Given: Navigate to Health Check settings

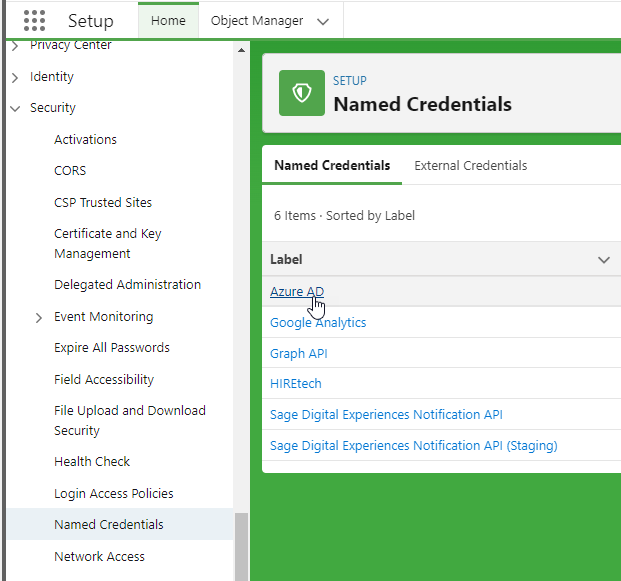Looking at the screenshot, I should pos(92,462).
